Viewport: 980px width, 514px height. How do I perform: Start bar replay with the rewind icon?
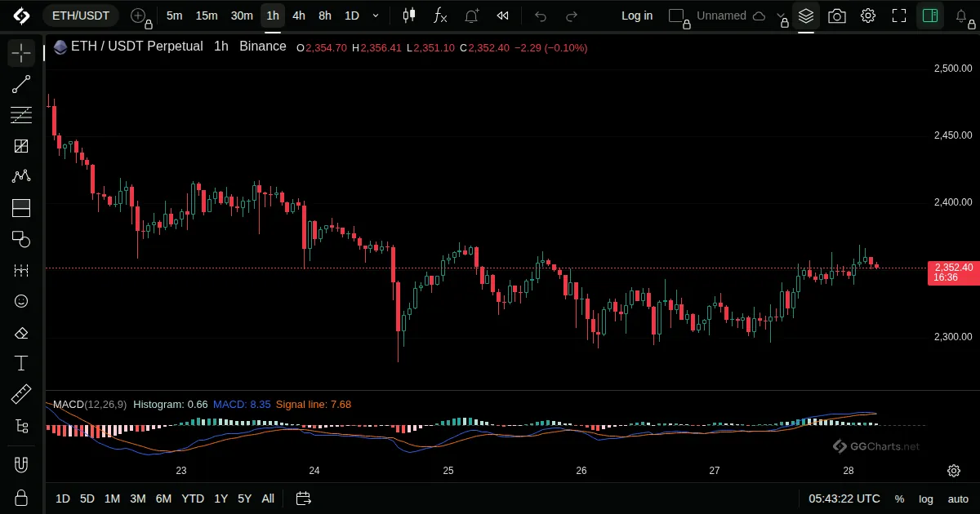503,16
